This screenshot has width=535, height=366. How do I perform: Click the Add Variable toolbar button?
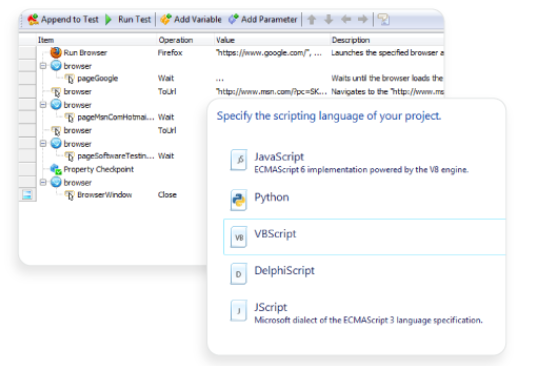pyautogui.click(x=191, y=19)
